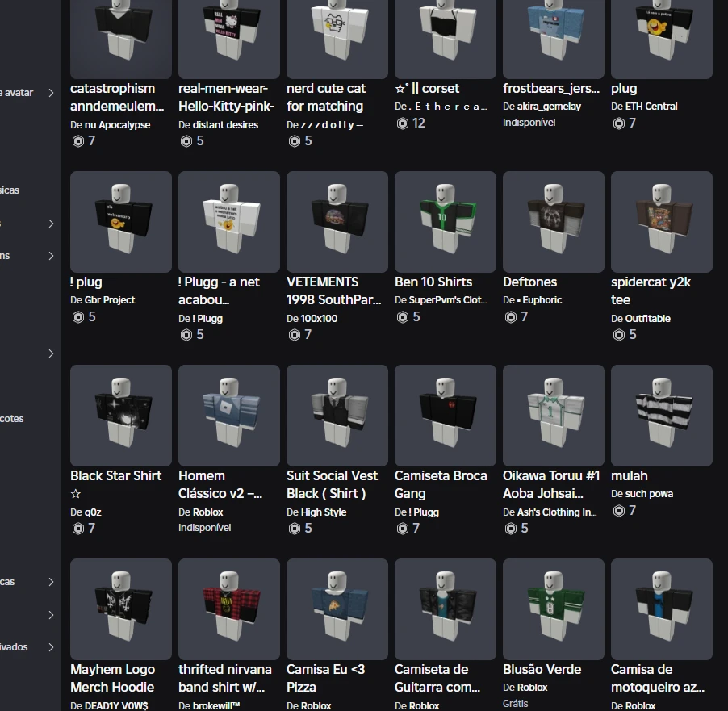Expand the sidebar chevron next to 'cas'
Image resolution: width=728 pixels, height=711 pixels.
pyautogui.click(x=51, y=582)
